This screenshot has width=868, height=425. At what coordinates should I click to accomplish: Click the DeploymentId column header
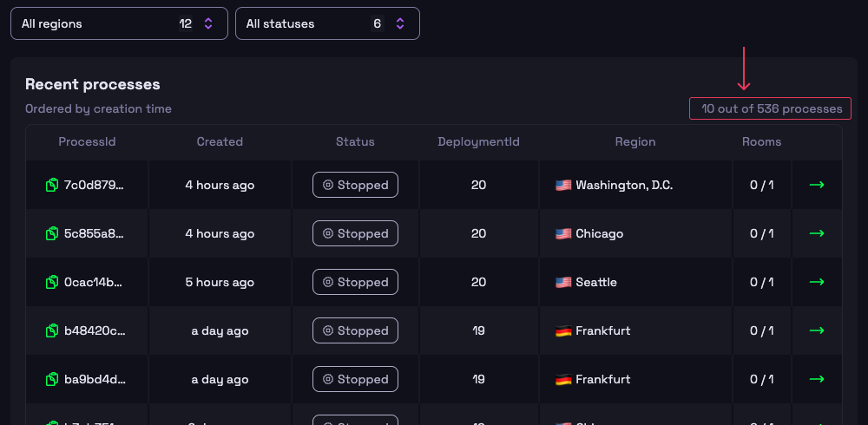tap(478, 141)
